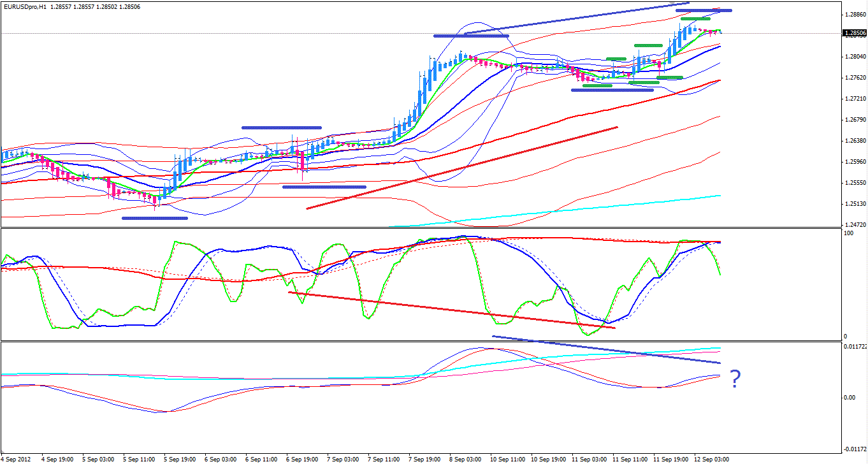The width and height of the screenshot is (868, 464).
Task: Pick the 8 Sep 03:00 time axis label
Action: 465,459
